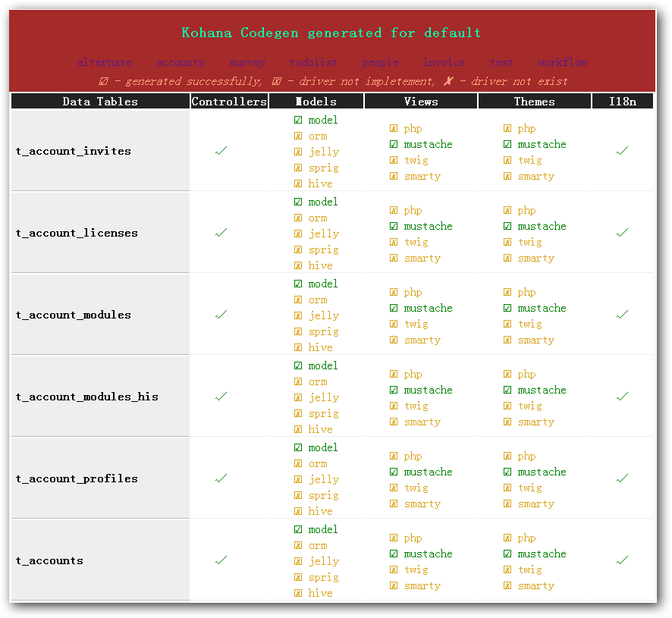Click the I18n checkmark for t_account_modules_his
Image resolution: width=672 pixels, height=618 pixels.
622,397
